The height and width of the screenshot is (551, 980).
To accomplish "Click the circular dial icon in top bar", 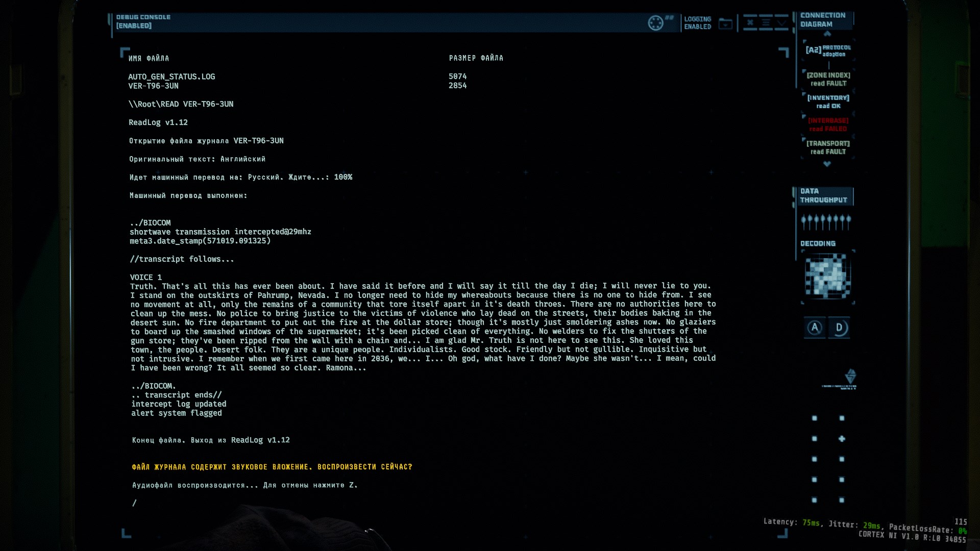I will click(655, 23).
